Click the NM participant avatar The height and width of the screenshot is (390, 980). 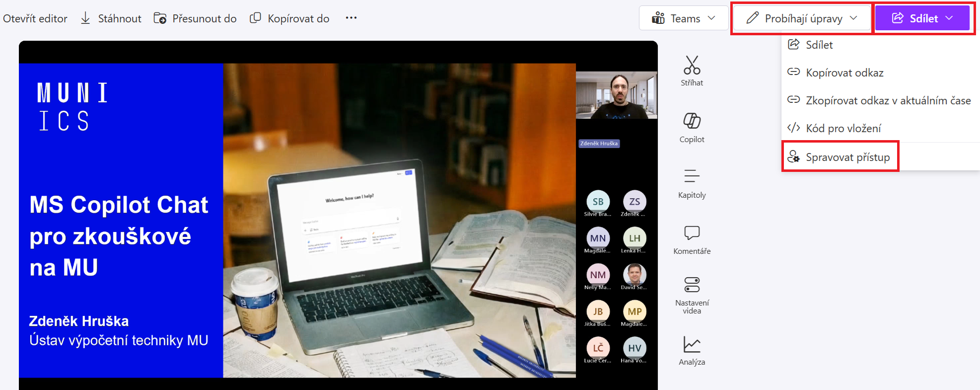tap(598, 275)
